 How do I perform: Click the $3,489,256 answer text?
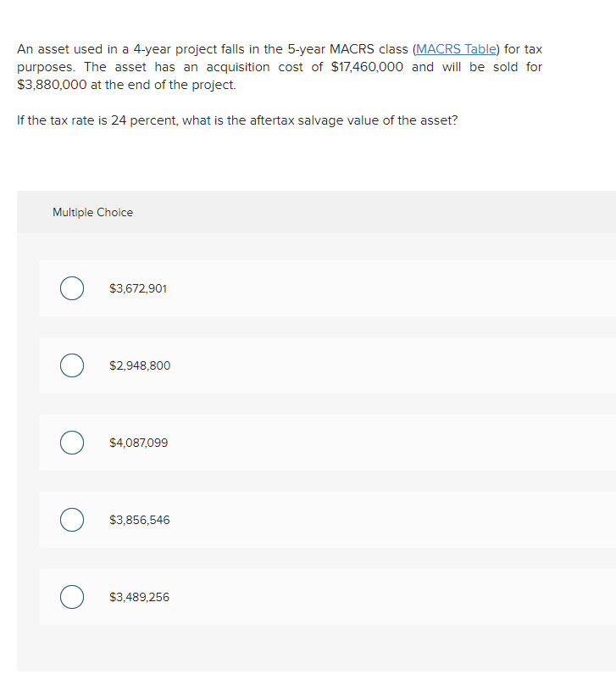point(139,597)
